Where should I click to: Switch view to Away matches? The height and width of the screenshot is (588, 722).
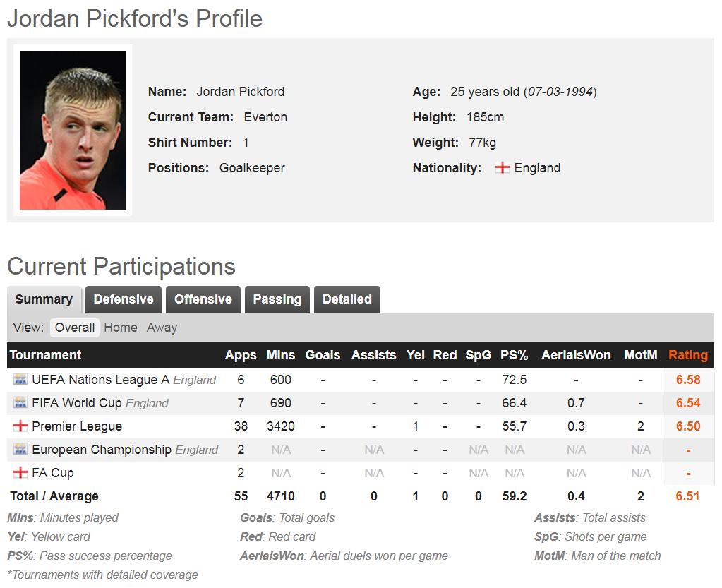(162, 328)
